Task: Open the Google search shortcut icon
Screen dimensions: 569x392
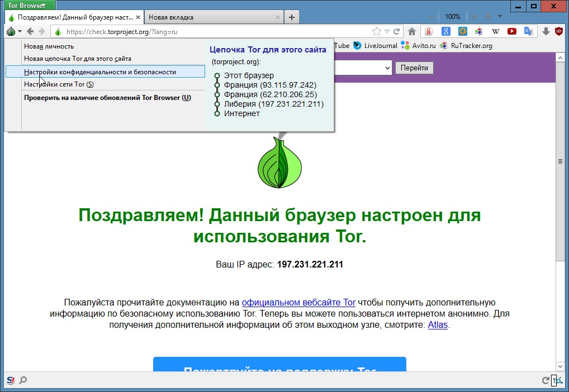Action: pyautogui.click(x=445, y=31)
